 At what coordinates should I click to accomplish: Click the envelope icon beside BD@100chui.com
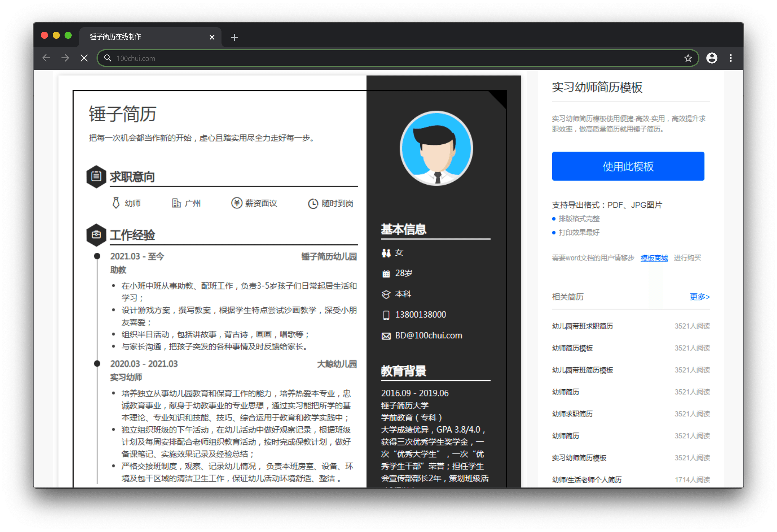click(386, 336)
